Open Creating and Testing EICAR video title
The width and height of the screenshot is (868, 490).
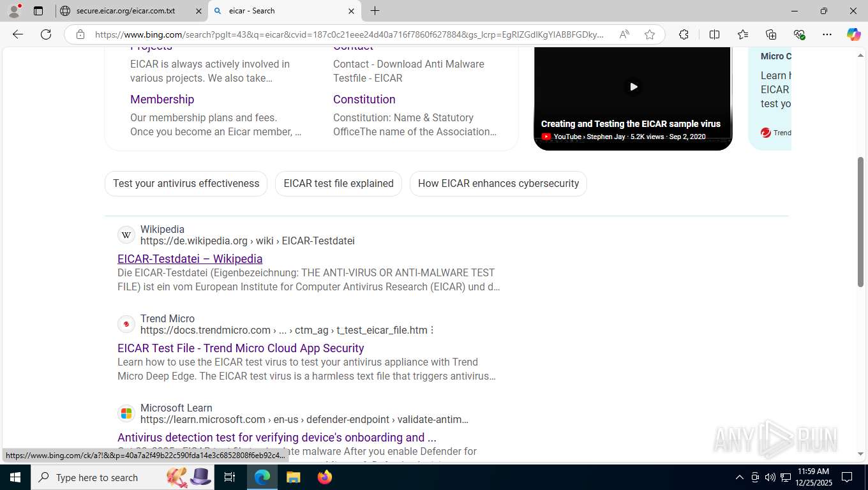(x=631, y=124)
